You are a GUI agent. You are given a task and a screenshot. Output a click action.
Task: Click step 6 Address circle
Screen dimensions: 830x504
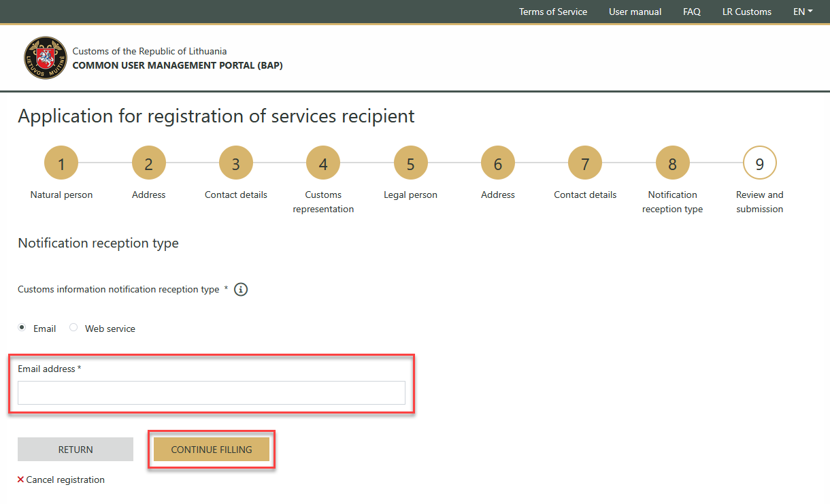[498, 163]
